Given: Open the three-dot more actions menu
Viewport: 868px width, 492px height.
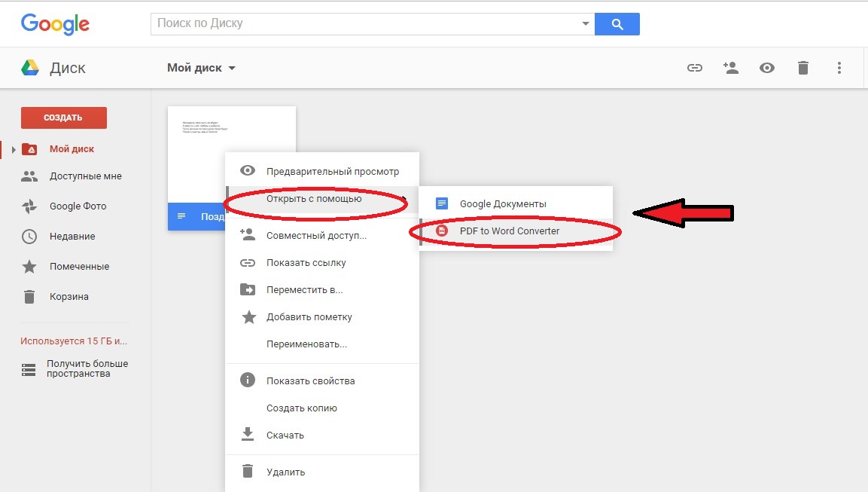Looking at the screenshot, I should tap(839, 68).
